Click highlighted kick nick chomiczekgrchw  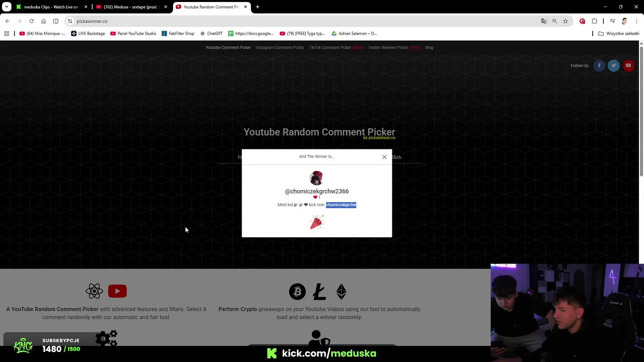[341, 205]
